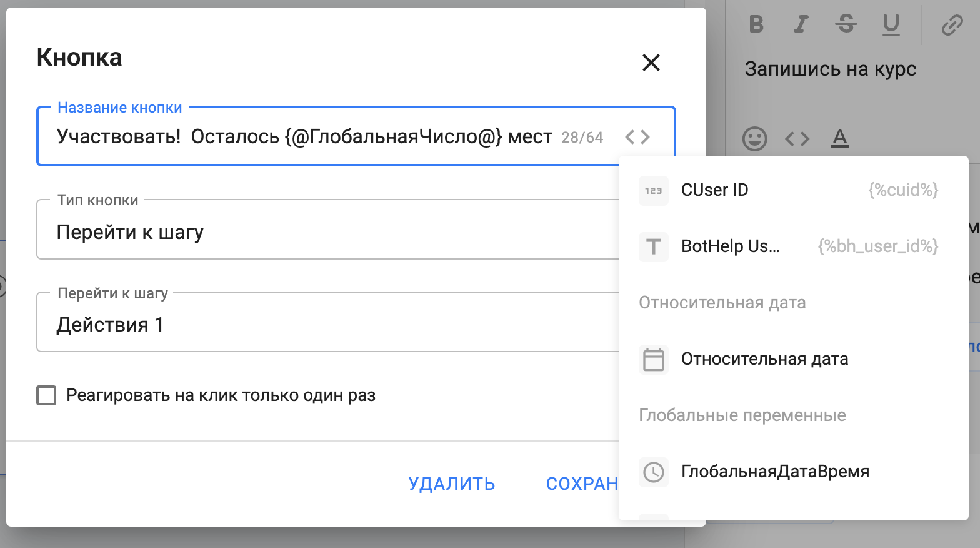The width and height of the screenshot is (980, 548).
Task: Close the Кнопка dialog
Action: coord(651,63)
